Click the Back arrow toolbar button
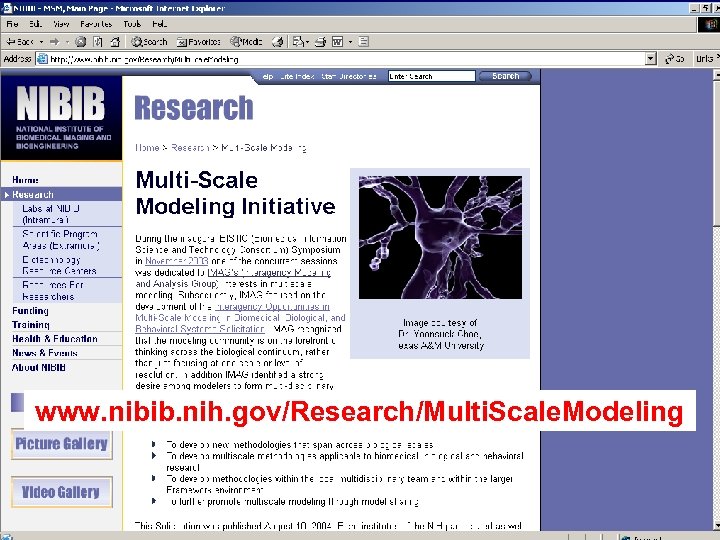This screenshot has height=540, width=720. coord(20,42)
